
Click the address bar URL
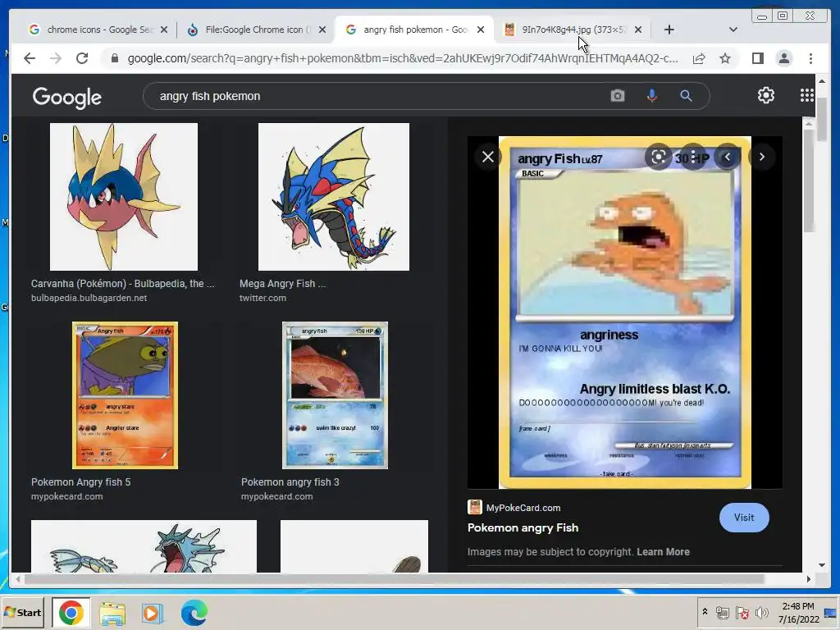pos(402,58)
